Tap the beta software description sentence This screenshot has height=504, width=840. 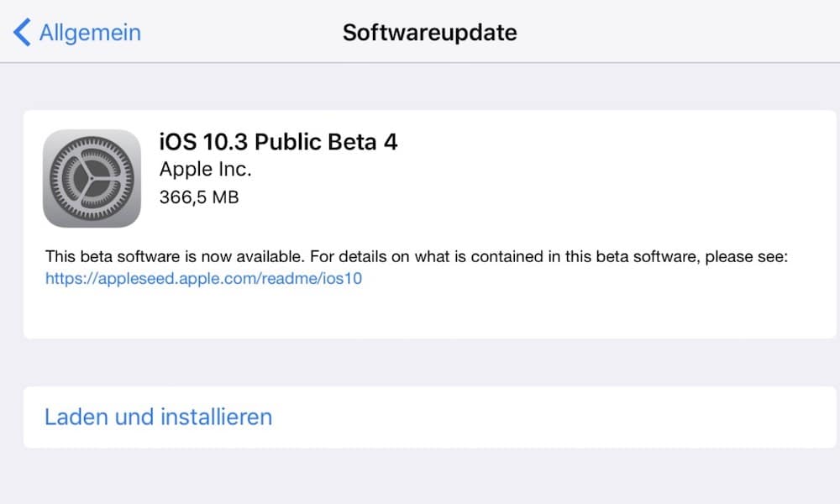click(417, 256)
